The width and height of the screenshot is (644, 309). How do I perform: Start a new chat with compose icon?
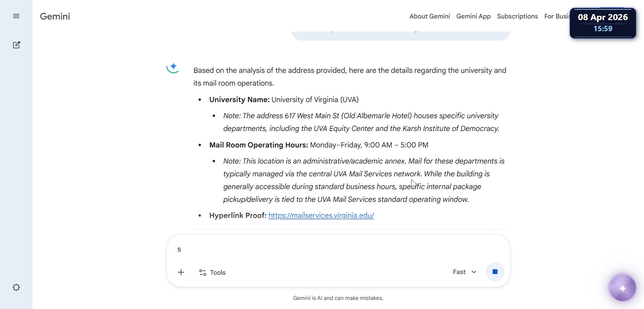pos(16,45)
